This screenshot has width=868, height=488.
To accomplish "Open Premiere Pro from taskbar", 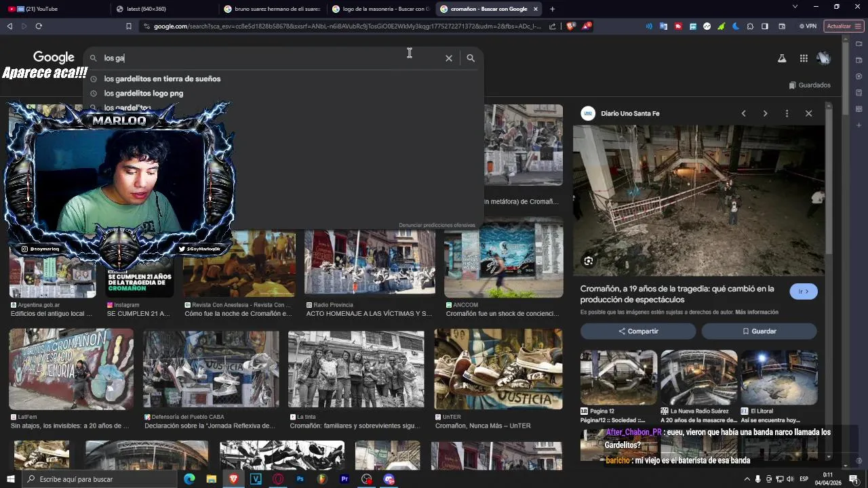I will [x=344, y=479].
